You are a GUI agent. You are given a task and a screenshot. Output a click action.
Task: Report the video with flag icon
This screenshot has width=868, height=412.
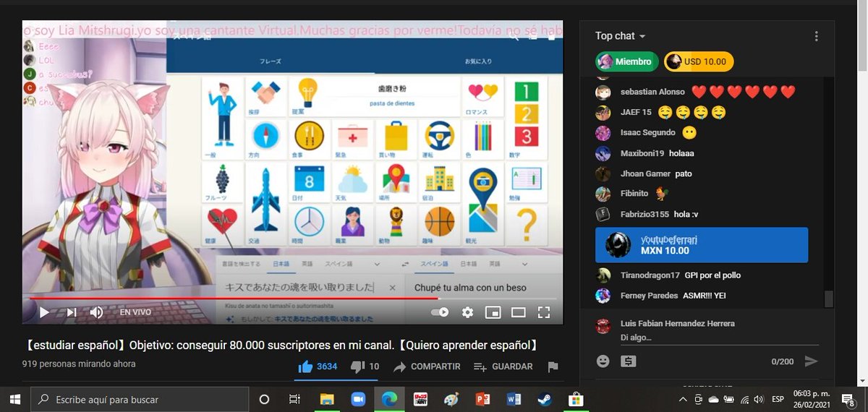(553, 366)
